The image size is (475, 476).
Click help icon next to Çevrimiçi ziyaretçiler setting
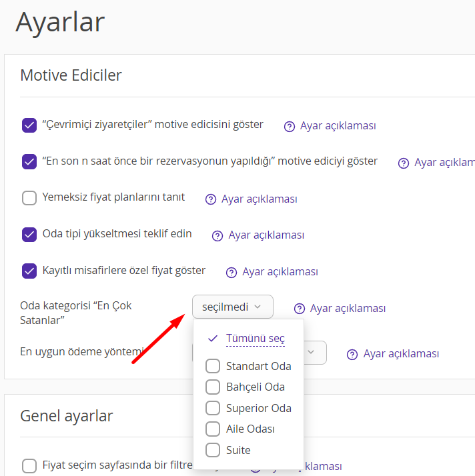click(289, 127)
